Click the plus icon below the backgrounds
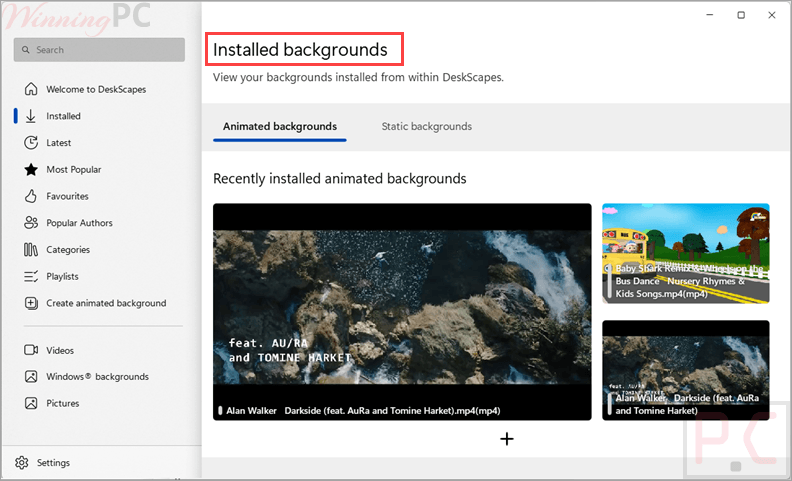Image resolution: width=792 pixels, height=481 pixels. click(507, 439)
